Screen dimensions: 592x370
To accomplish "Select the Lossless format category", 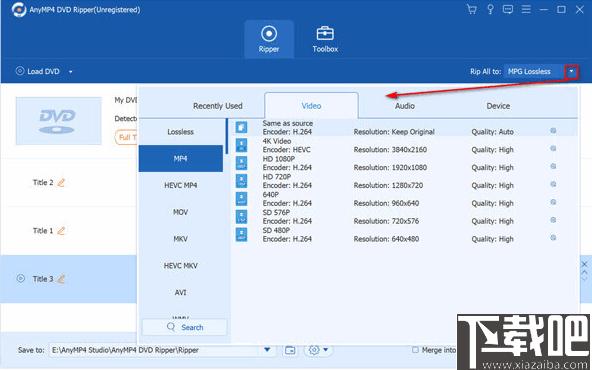I will [180, 132].
